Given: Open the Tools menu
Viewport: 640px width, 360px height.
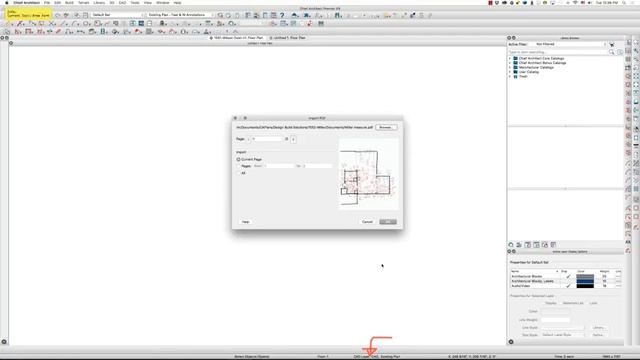Looking at the screenshot, I should pyautogui.click(x=135, y=2).
